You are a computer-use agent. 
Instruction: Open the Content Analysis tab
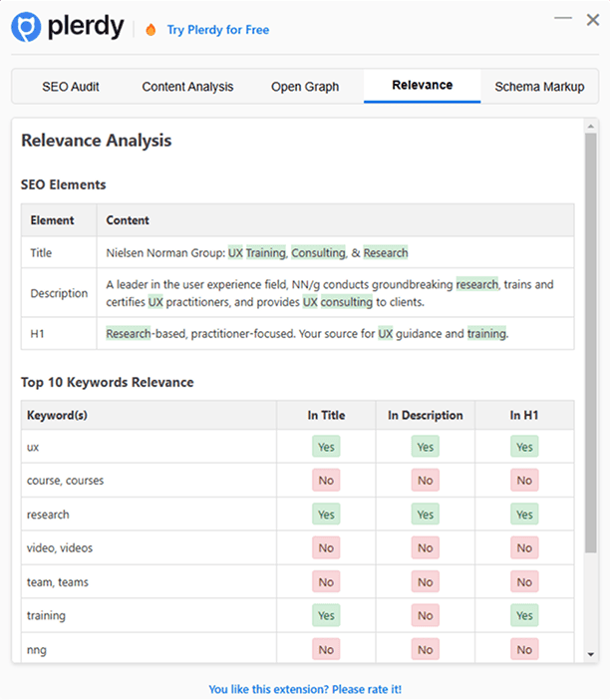187,87
